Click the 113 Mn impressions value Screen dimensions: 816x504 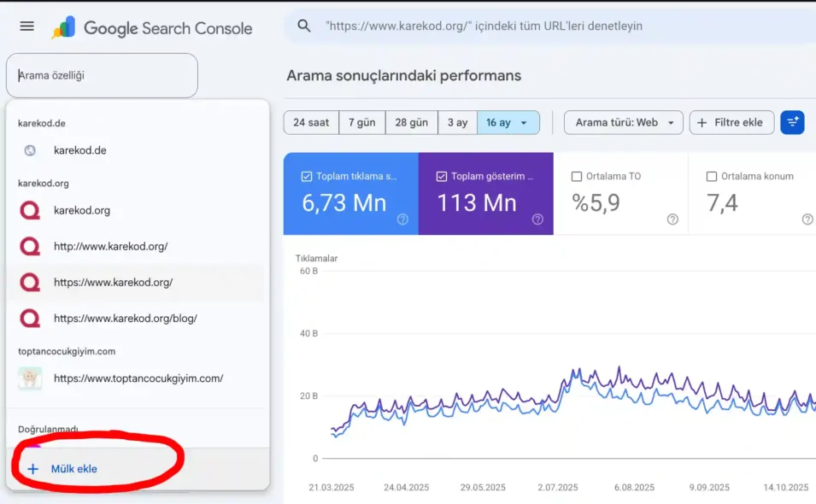pos(477,202)
